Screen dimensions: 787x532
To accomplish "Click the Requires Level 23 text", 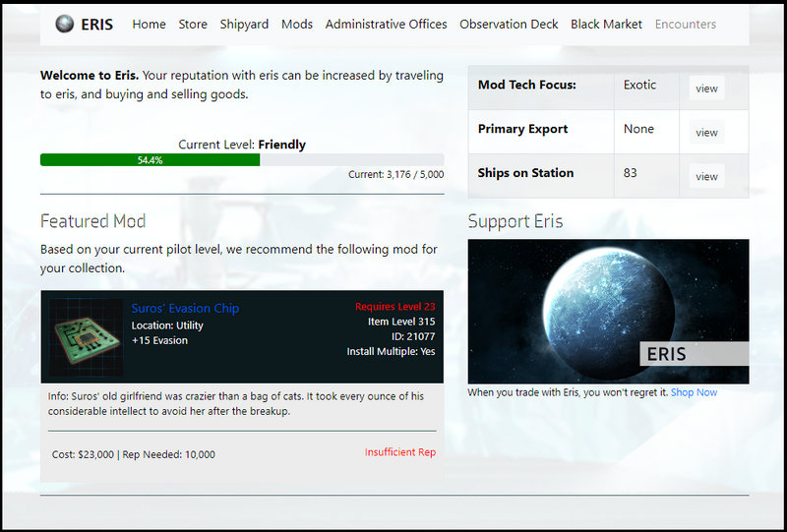I will tap(395, 307).
